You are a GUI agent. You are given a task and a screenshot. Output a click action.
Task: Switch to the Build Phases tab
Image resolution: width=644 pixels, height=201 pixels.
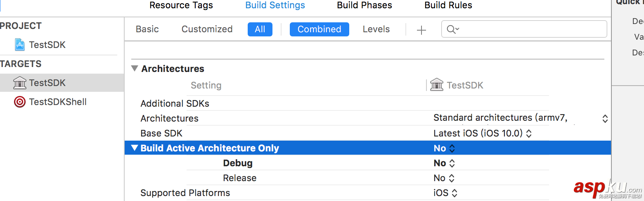[x=365, y=5]
